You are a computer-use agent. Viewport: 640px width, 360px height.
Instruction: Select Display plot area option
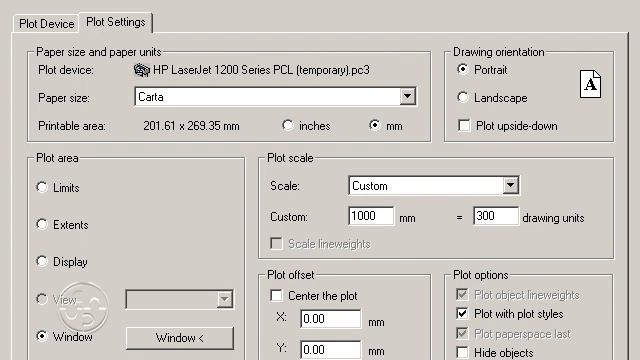(x=42, y=261)
